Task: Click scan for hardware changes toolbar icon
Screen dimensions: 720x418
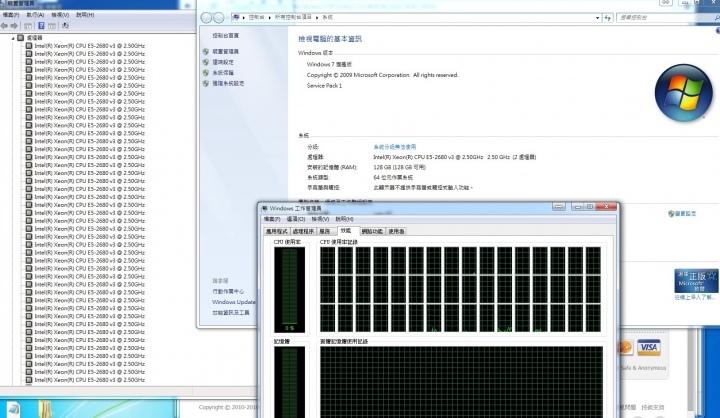Action: pyautogui.click(x=65, y=26)
